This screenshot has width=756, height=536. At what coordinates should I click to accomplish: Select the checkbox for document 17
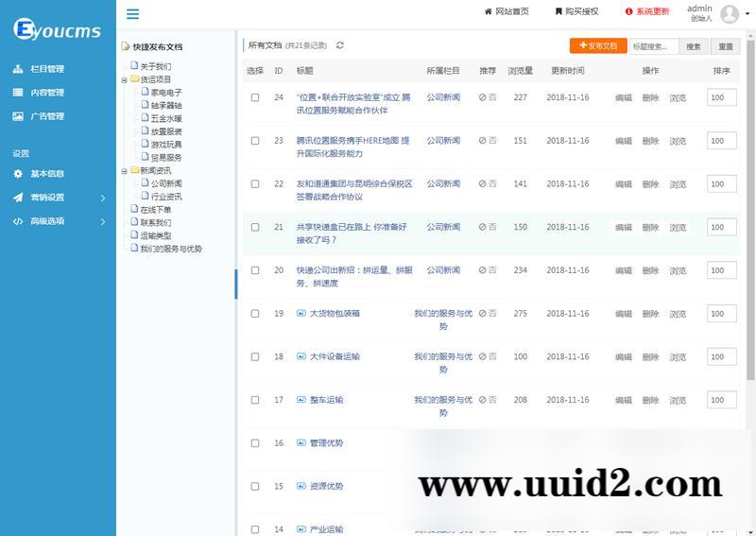pos(255,400)
